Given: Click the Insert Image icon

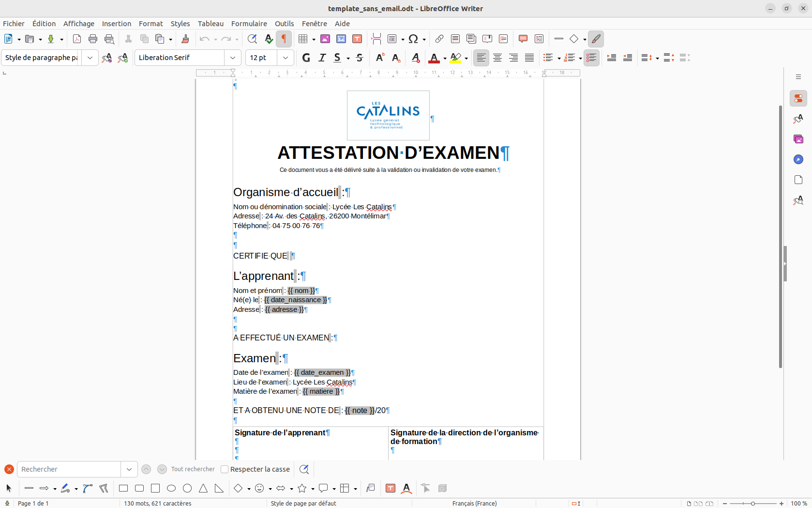Looking at the screenshot, I should pyautogui.click(x=325, y=39).
